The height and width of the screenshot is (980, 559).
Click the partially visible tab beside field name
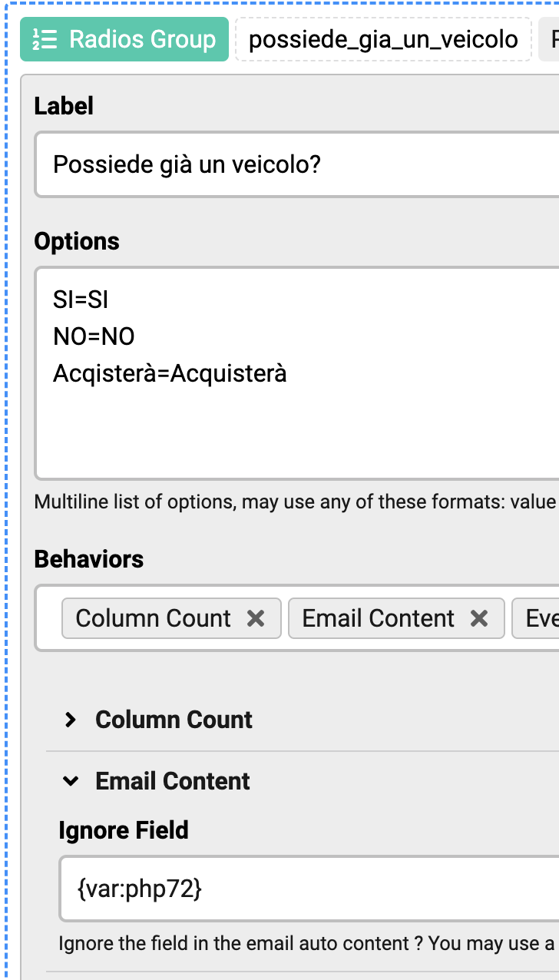(x=548, y=39)
